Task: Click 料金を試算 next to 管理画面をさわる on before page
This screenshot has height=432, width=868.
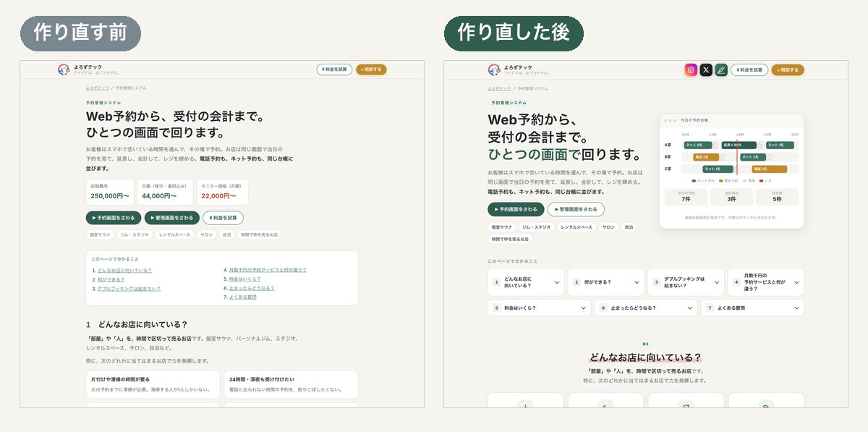Action: (224, 217)
